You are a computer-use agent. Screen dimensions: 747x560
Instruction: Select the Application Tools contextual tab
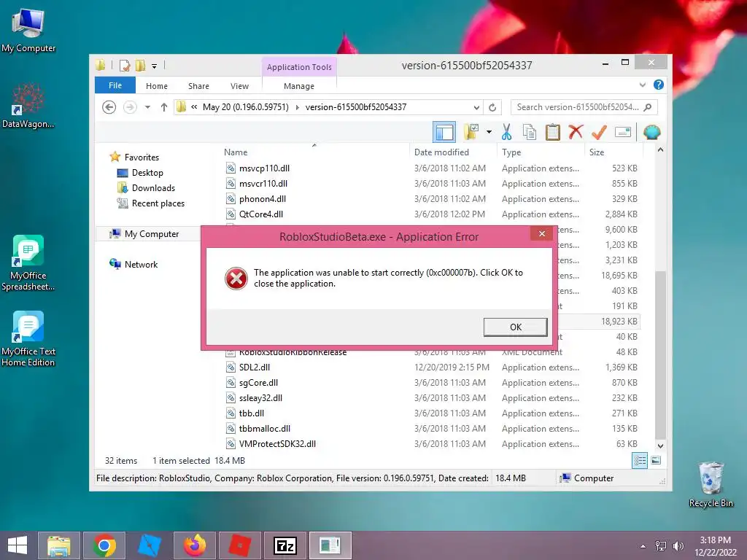point(299,67)
